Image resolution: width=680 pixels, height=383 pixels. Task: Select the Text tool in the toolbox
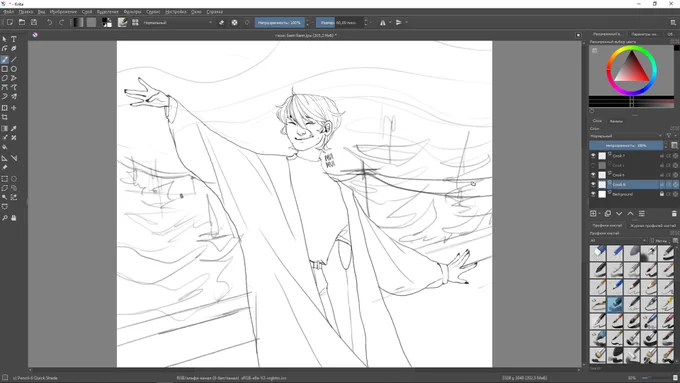[14, 39]
